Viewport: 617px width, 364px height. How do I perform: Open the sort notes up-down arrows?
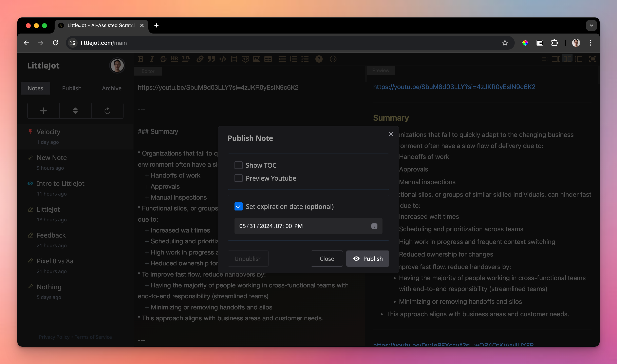coord(75,111)
